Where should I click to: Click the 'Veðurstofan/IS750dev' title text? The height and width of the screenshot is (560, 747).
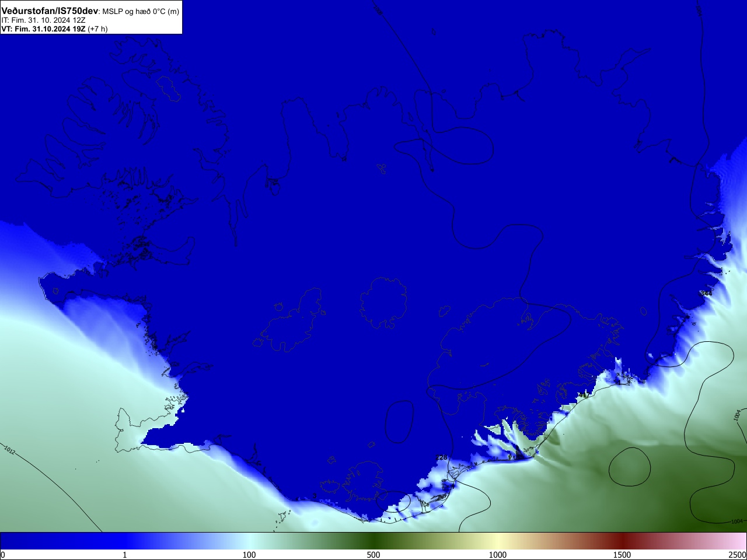(50, 11)
